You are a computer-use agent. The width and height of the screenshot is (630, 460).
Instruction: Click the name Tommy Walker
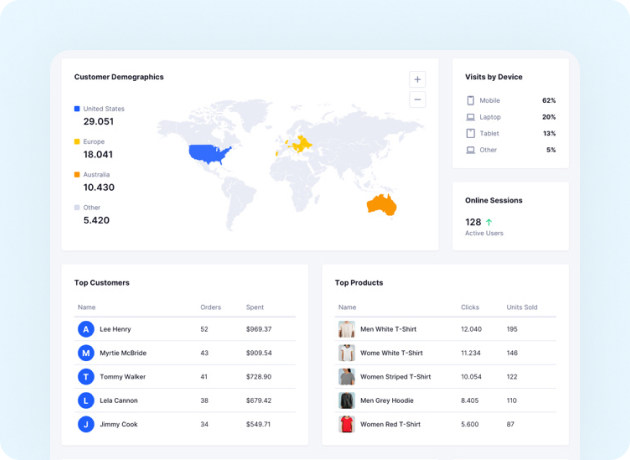tap(123, 377)
